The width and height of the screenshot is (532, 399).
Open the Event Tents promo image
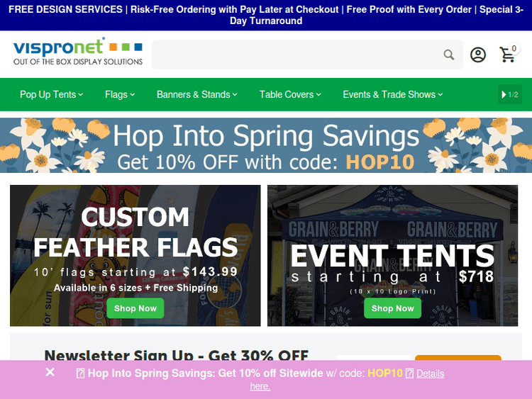coord(392,256)
